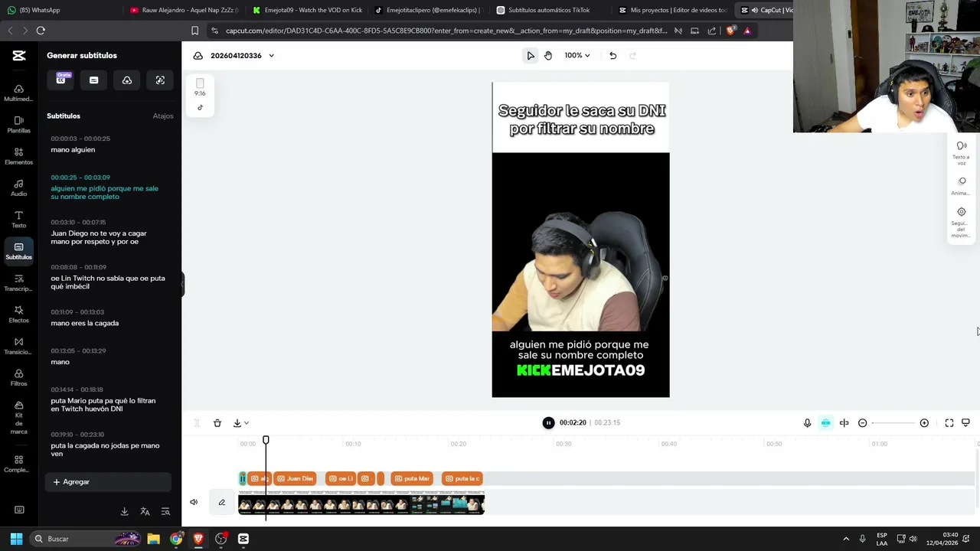Zoom out the timeline with minus icon
The height and width of the screenshot is (551, 980).
[862, 422]
